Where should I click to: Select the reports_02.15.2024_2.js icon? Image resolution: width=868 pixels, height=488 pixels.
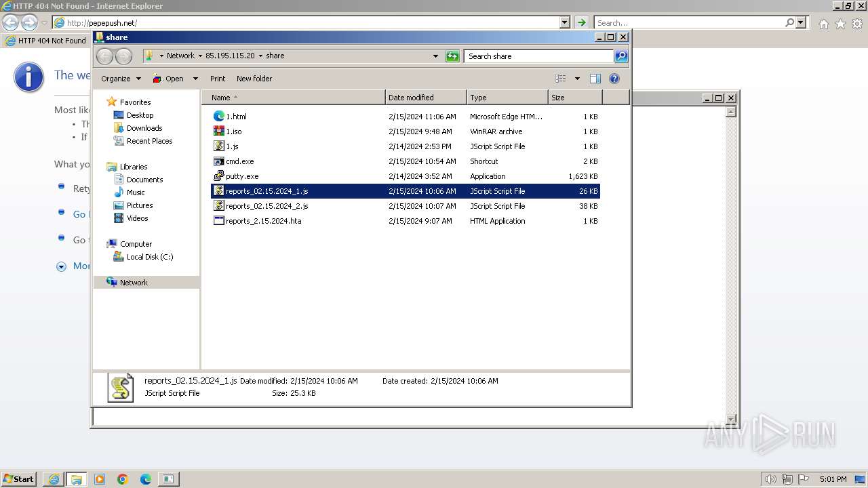[x=219, y=206]
